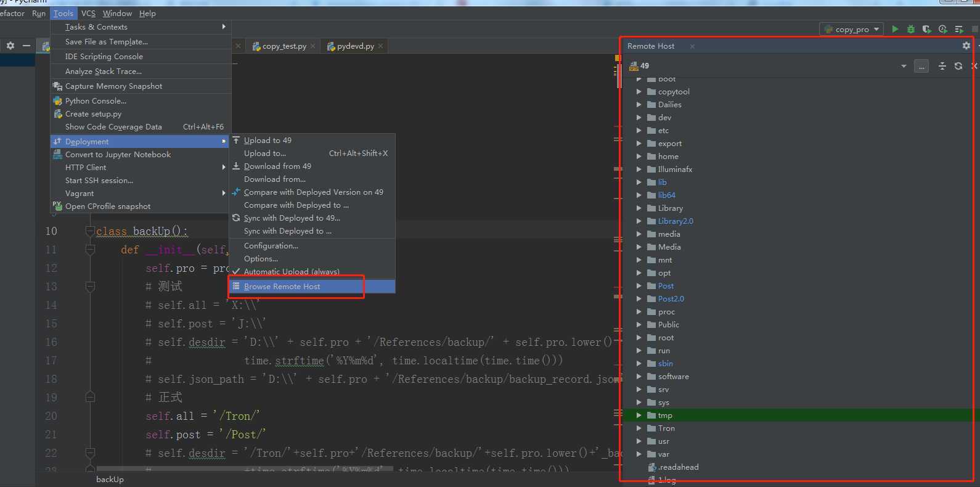Click the Capture Memory Snapshot icon
The height and width of the screenshot is (487, 980).
pyautogui.click(x=58, y=86)
